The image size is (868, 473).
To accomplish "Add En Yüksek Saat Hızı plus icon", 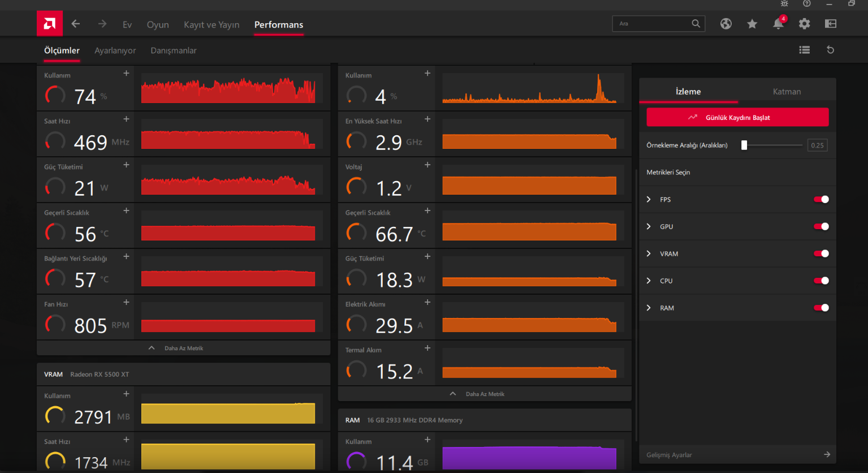I will (427, 119).
